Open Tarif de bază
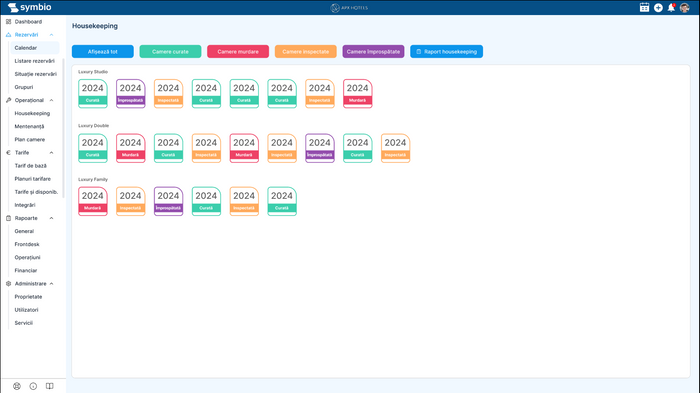Viewport: 700px width, 393px height. coord(30,166)
